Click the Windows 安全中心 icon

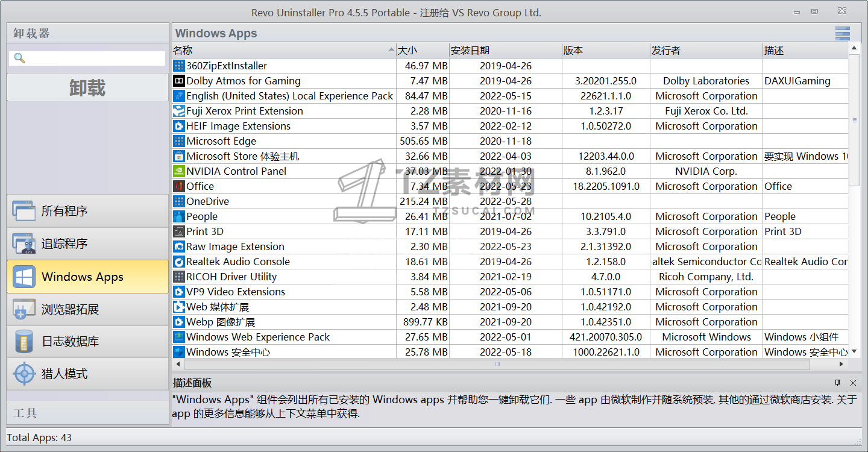click(x=178, y=352)
